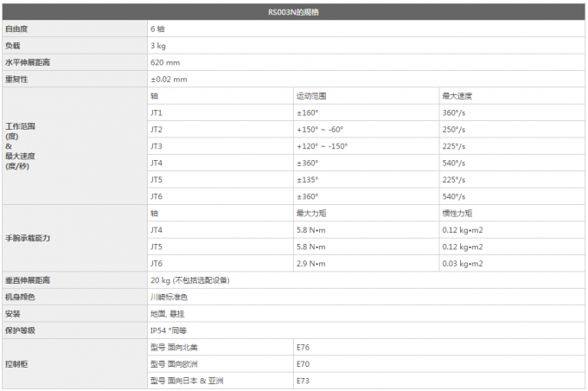
Task: Click the "E73" controller model
Action: click(x=303, y=381)
